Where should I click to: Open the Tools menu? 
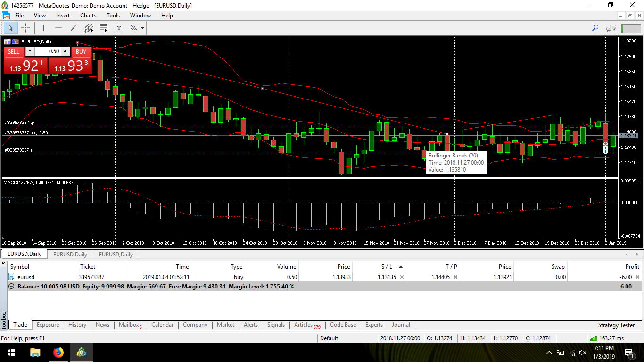pos(113,15)
